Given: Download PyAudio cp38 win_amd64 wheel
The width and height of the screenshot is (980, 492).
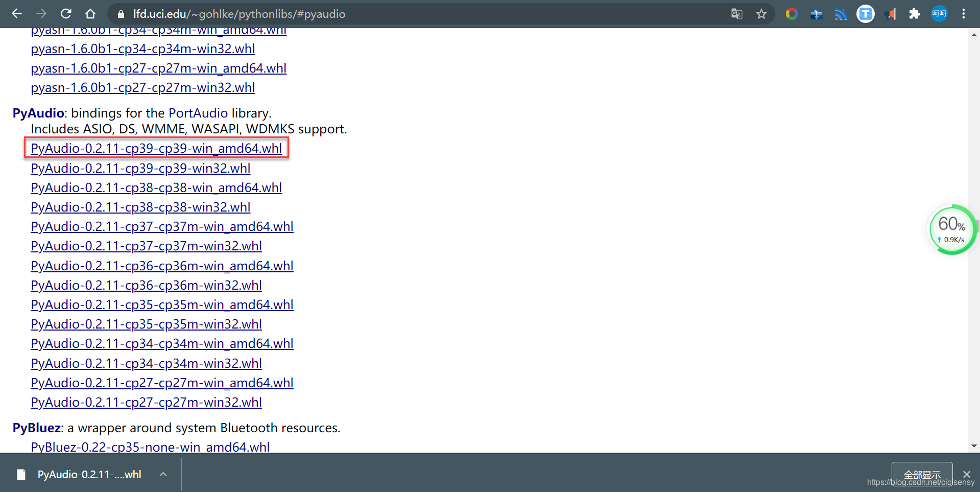Looking at the screenshot, I should click(156, 188).
